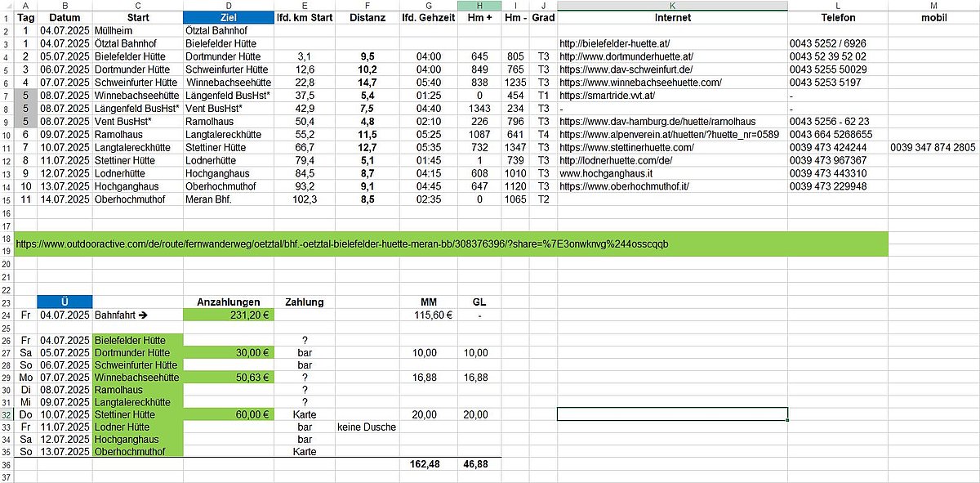
Task: Select the keine Dusche cell
Action: click(366, 427)
